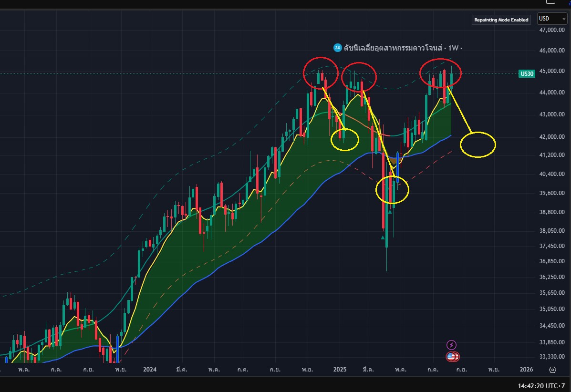
Task: Click the 14:42:20 UTC+7 timezone clock
Action: pos(541,386)
